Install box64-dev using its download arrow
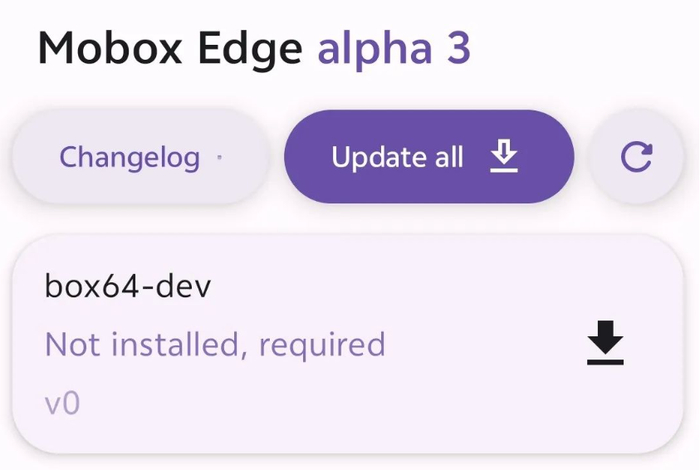The image size is (700, 470). pos(605,344)
